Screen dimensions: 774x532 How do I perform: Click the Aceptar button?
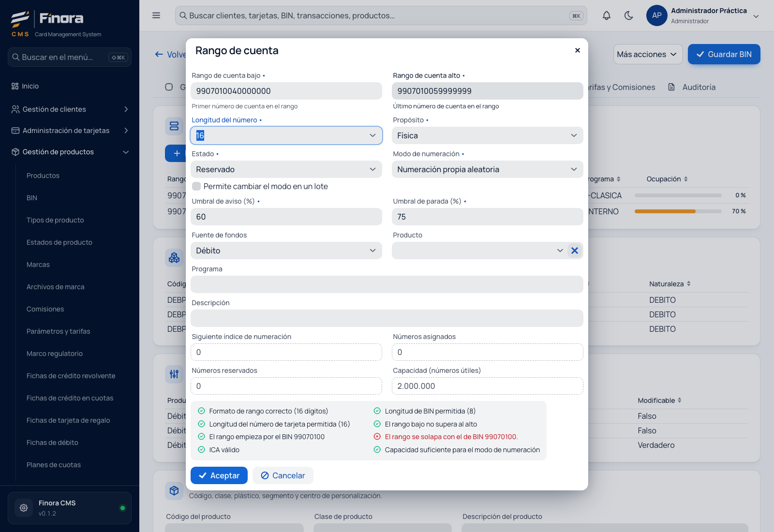(x=219, y=475)
